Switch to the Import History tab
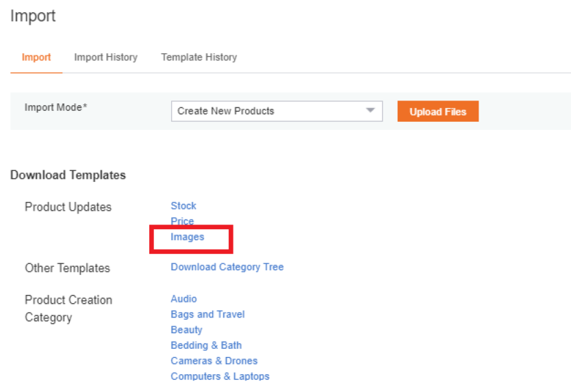This screenshot has height=392, width=571. 105,57
